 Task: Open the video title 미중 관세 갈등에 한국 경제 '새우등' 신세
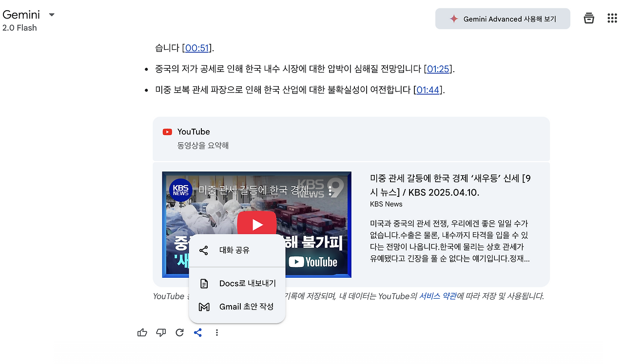click(450, 185)
